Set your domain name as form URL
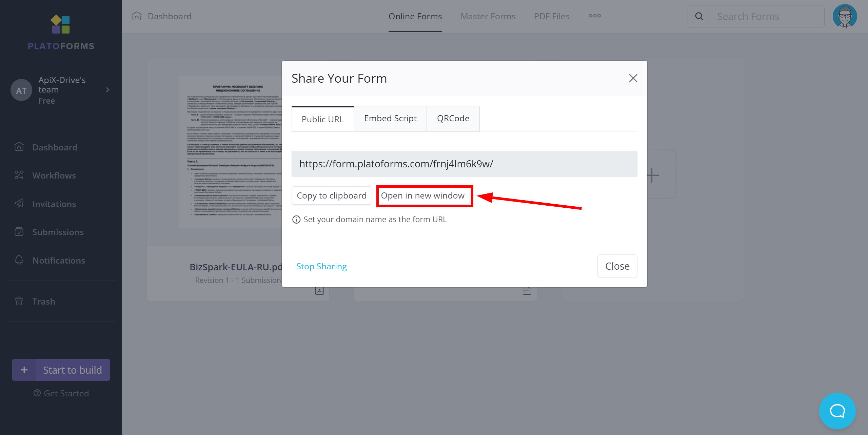Image resolution: width=868 pixels, height=435 pixels. pyautogui.click(x=374, y=219)
